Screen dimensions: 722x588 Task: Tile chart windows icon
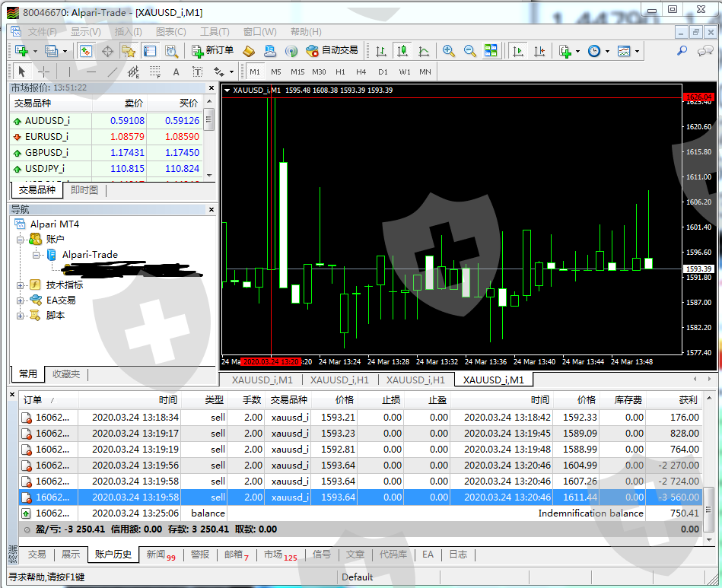[491, 51]
